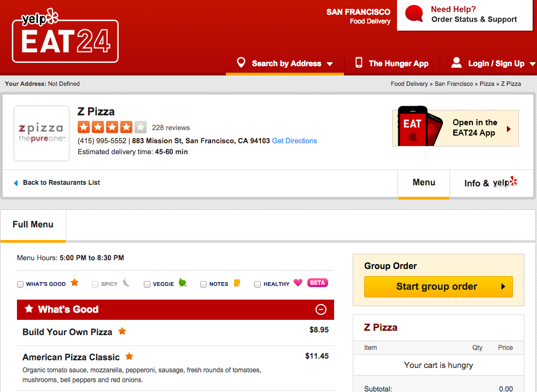
Task: Click the red help chat bubble icon
Action: pyautogui.click(x=414, y=14)
